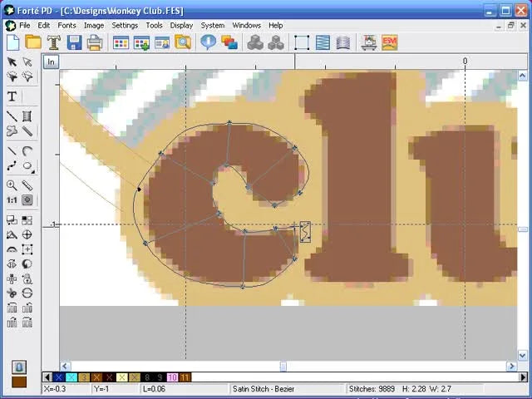Toggle the In units ruler button
Screen dimensions: 532x399
tap(51, 62)
